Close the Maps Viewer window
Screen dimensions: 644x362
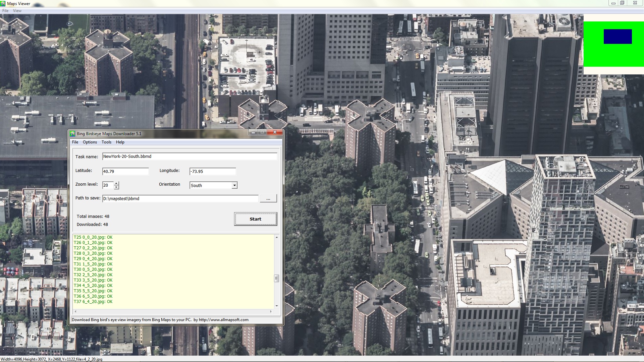tap(635, 3)
